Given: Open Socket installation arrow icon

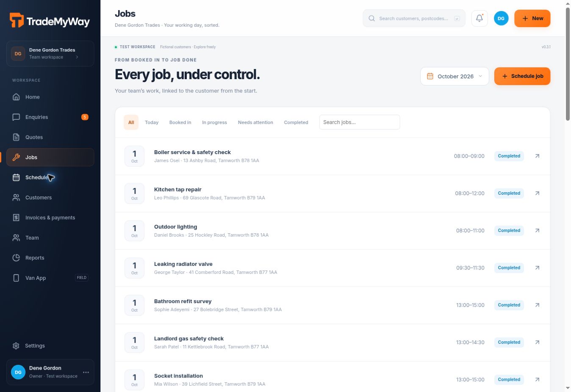Looking at the screenshot, I should tap(537, 379).
